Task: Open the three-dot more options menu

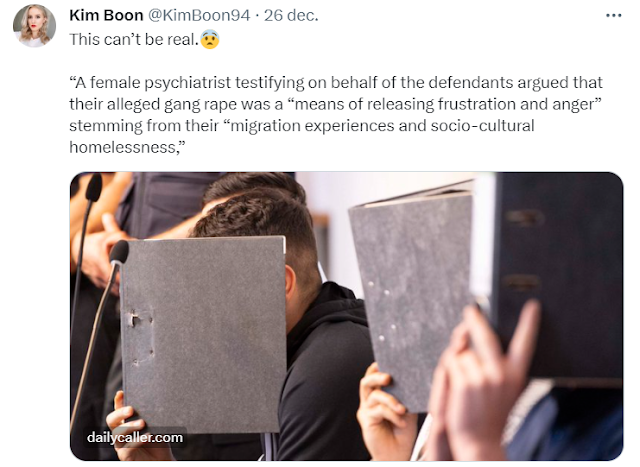Action: coord(613,16)
